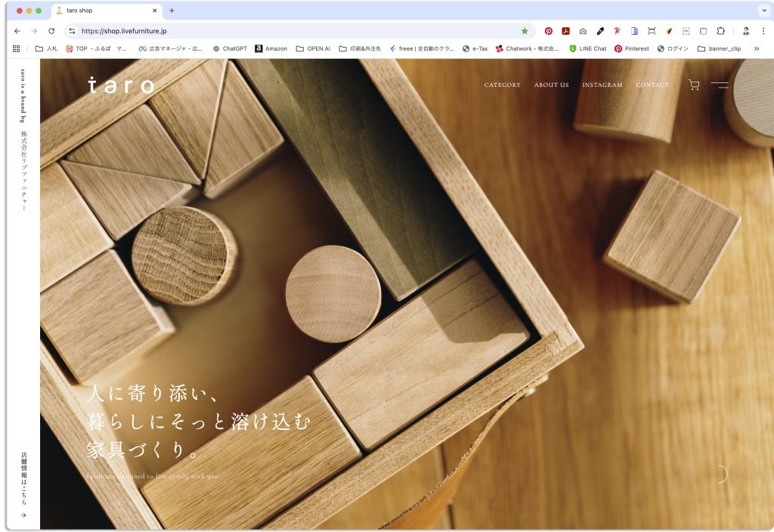Open the hamburger menu in site header
The image size is (774, 532).
pos(719,85)
